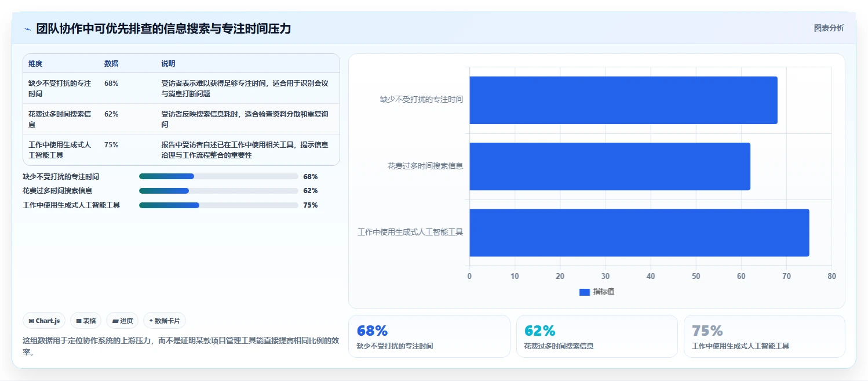868x381 pixels.
Task: Open the 75% data card
Action: 764,336
